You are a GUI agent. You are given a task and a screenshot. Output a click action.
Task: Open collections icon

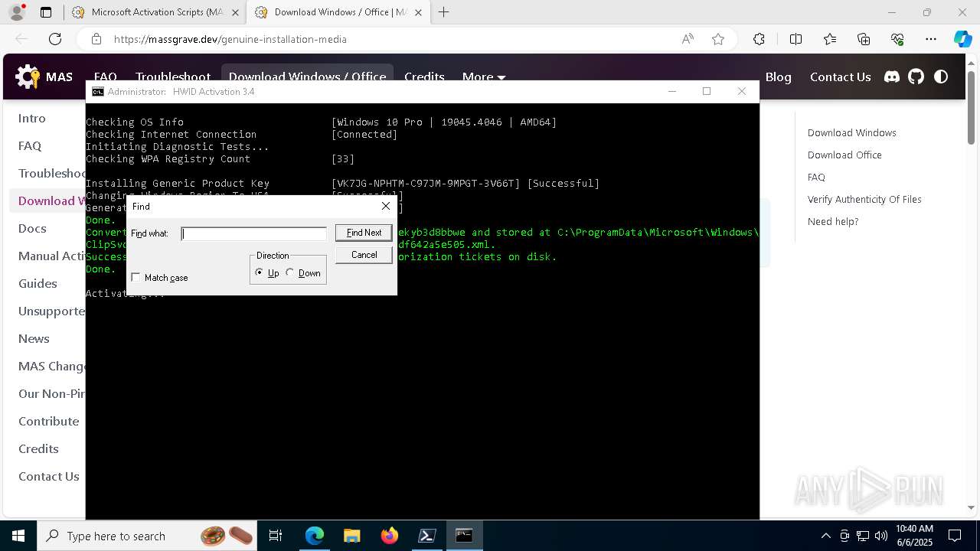point(864,39)
